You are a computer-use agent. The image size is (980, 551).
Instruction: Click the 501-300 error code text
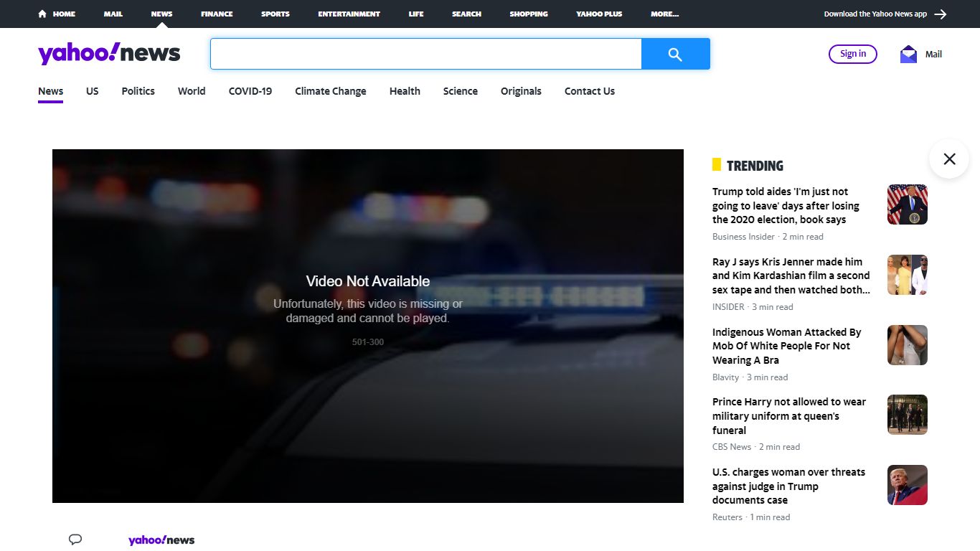point(368,342)
